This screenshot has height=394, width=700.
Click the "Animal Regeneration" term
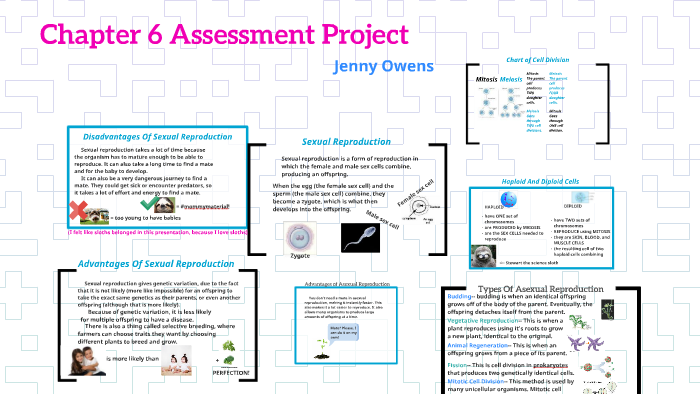point(477,345)
